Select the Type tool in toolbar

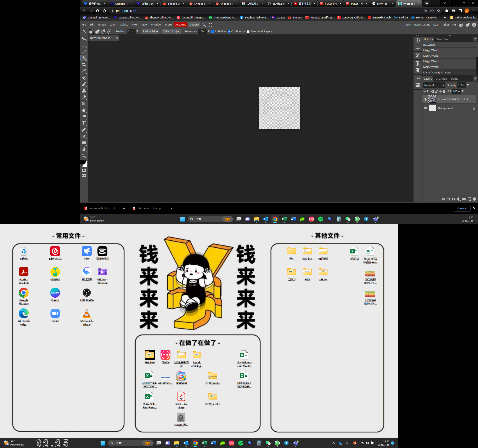point(84,123)
